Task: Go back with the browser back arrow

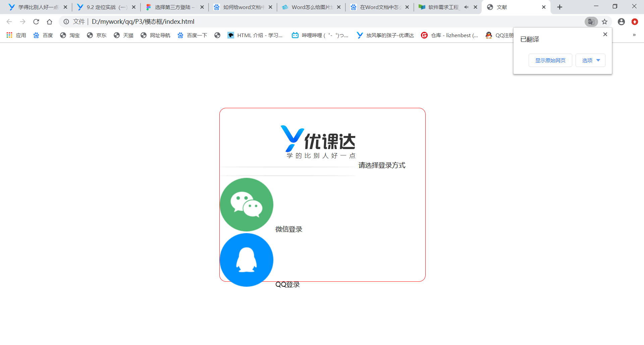Action: pos(9,22)
